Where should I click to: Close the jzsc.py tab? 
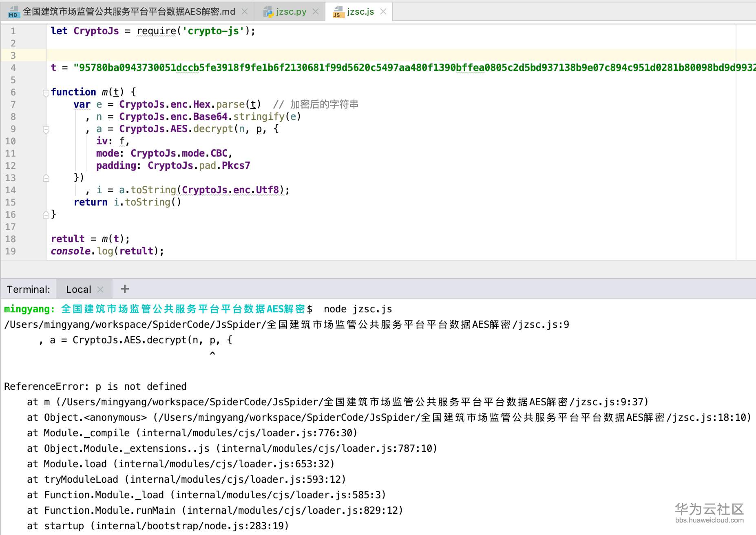pyautogui.click(x=316, y=11)
